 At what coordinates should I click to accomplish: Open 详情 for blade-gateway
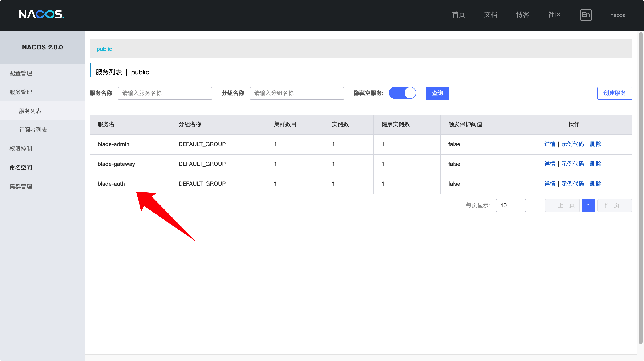pyautogui.click(x=550, y=164)
